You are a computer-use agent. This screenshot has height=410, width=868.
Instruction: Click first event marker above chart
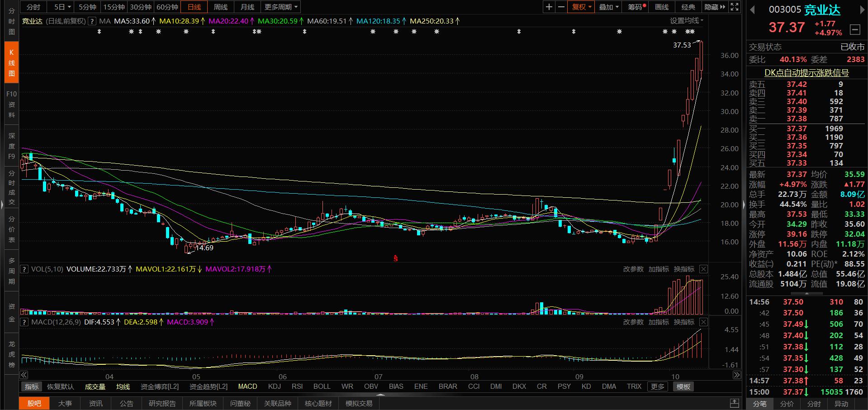tap(100, 32)
